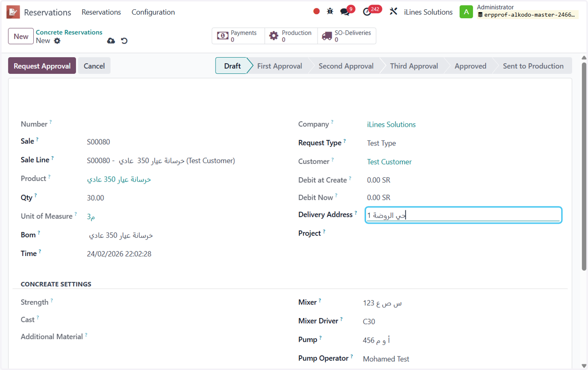
Task: Click the New record button
Action: 21,36
